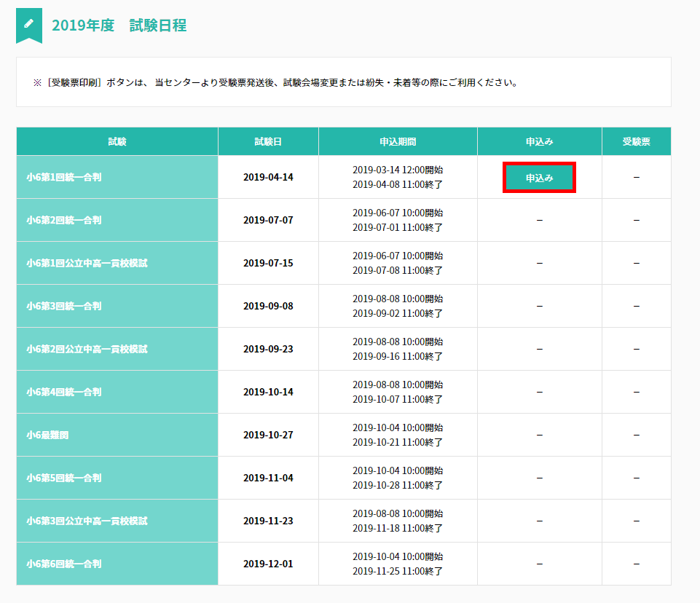The width and height of the screenshot is (700, 603).
Task: Click the exam date 2019-10-27
Action: (x=268, y=435)
